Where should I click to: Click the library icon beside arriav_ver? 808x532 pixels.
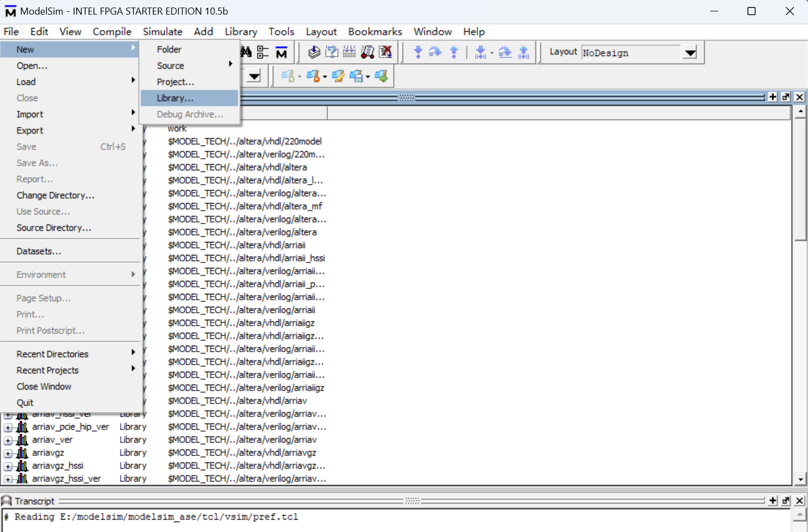pos(22,440)
